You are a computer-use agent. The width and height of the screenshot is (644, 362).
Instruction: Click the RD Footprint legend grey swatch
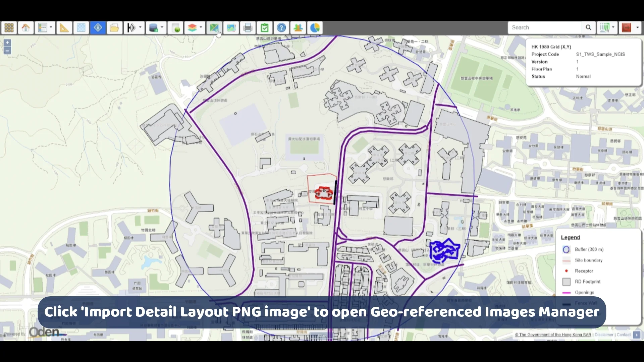tap(566, 282)
